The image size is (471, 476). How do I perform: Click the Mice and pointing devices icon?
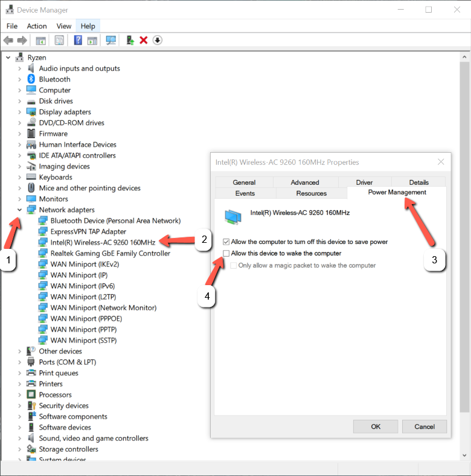coord(31,188)
